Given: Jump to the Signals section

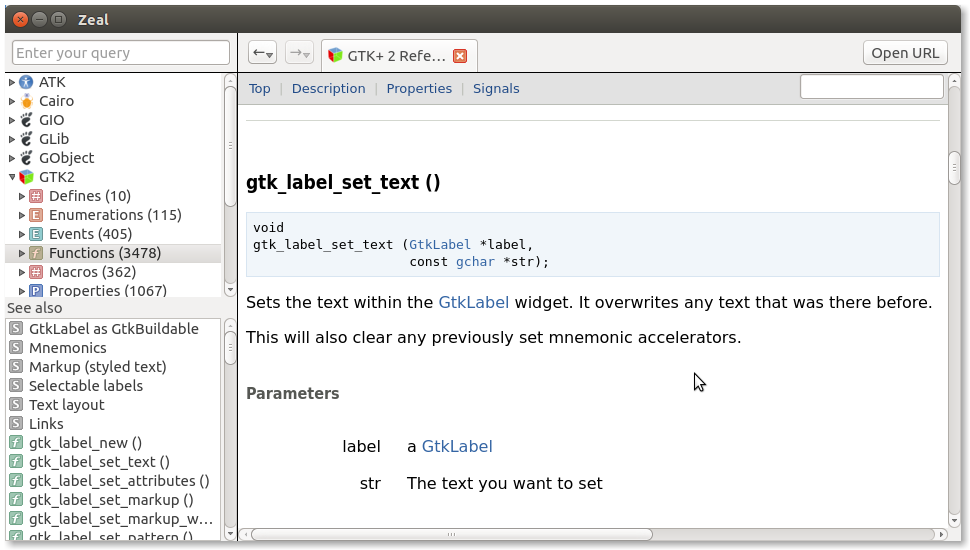Looking at the screenshot, I should 496,88.
